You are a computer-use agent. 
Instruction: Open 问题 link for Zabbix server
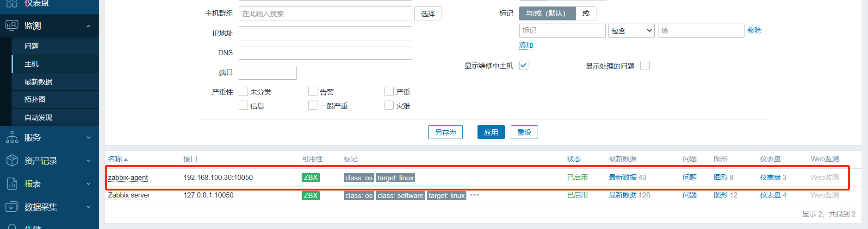(690, 195)
